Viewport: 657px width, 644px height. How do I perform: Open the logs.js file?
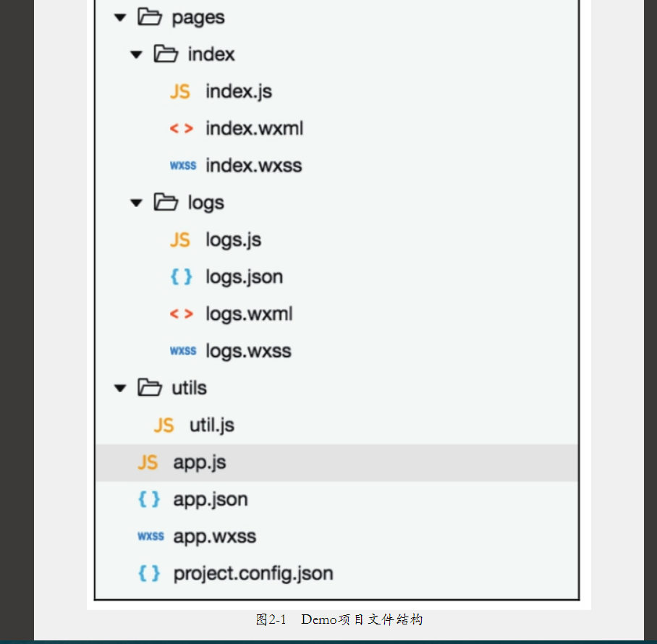pos(233,240)
